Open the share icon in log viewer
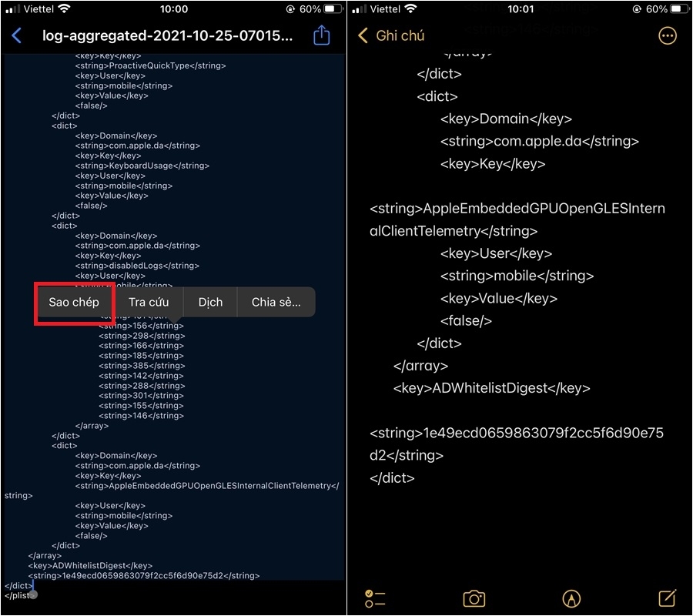This screenshot has height=616, width=693. click(321, 35)
